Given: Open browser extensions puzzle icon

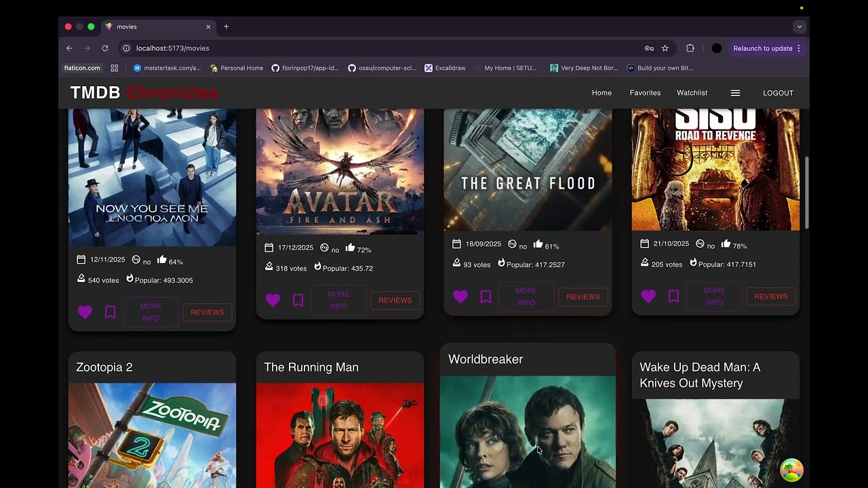Looking at the screenshot, I should point(690,48).
